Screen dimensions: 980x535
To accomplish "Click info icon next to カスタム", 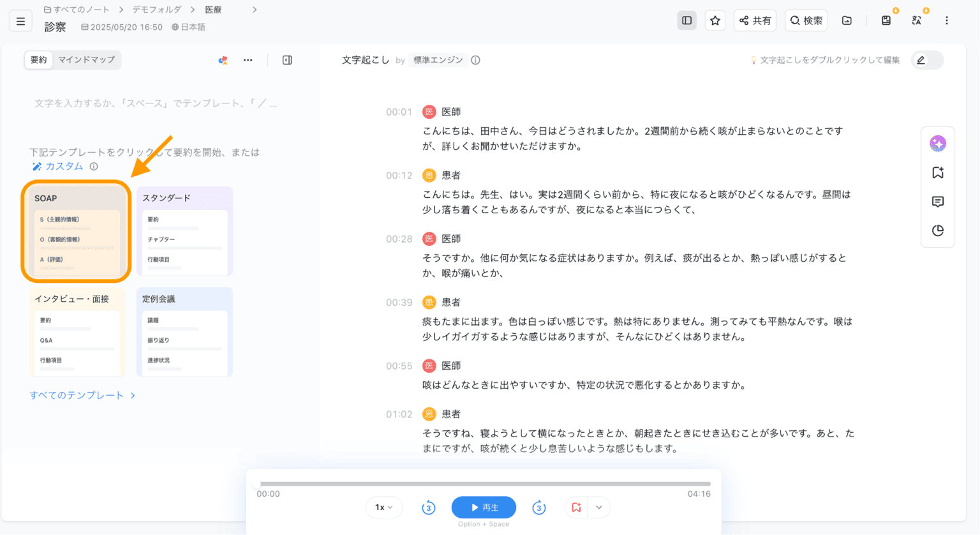I will [94, 167].
